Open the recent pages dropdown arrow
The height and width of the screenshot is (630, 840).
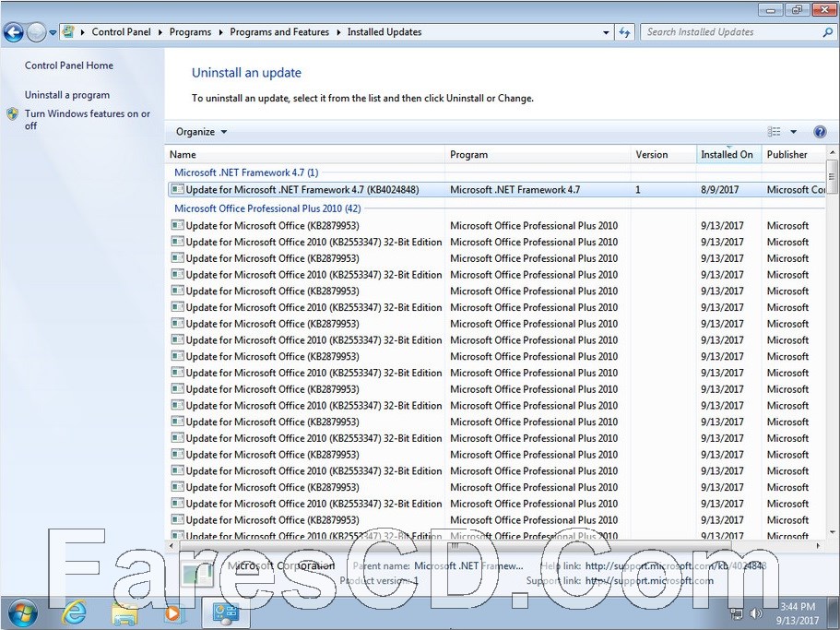pos(53,32)
